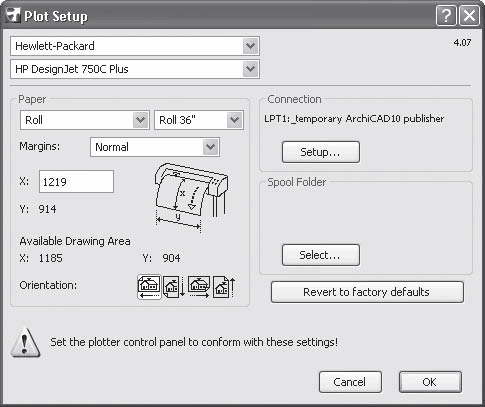485x407 pixels.
Task: Open the Hewlett-Packard manufacturer dropdown
Action: [135, 46]
